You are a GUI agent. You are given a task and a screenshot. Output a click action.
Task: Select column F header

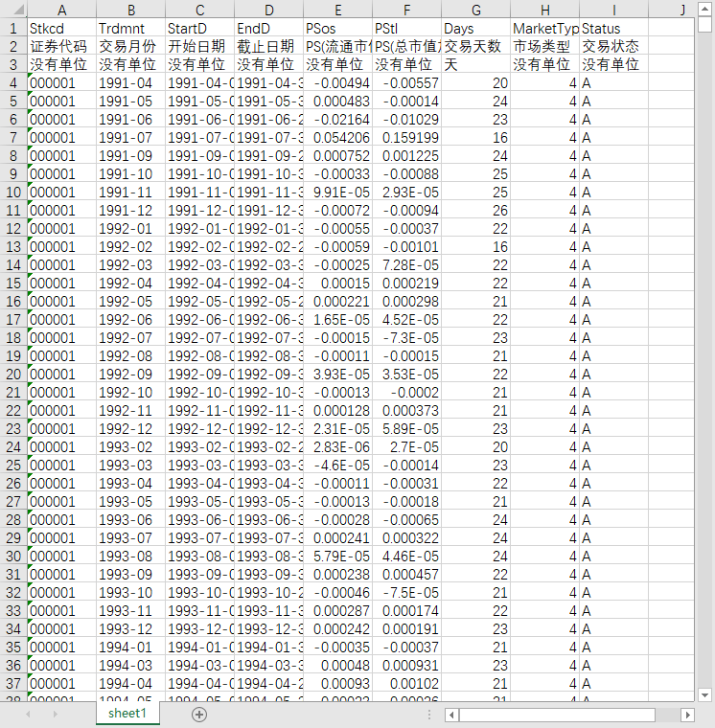coord(407,10)
